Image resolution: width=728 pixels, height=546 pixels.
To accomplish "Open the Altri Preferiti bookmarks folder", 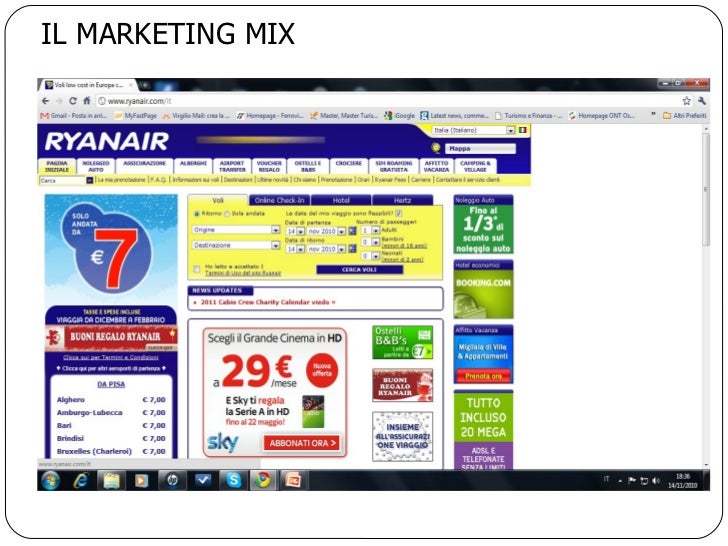I will tap(684, 116).
